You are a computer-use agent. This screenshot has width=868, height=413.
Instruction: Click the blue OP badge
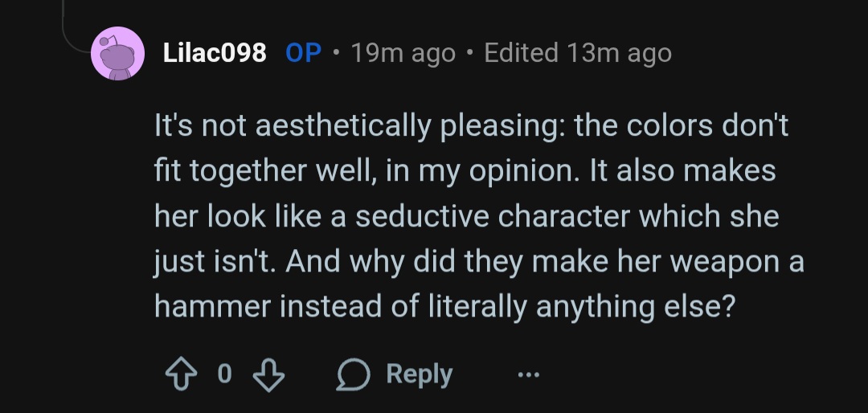[304, 53]
